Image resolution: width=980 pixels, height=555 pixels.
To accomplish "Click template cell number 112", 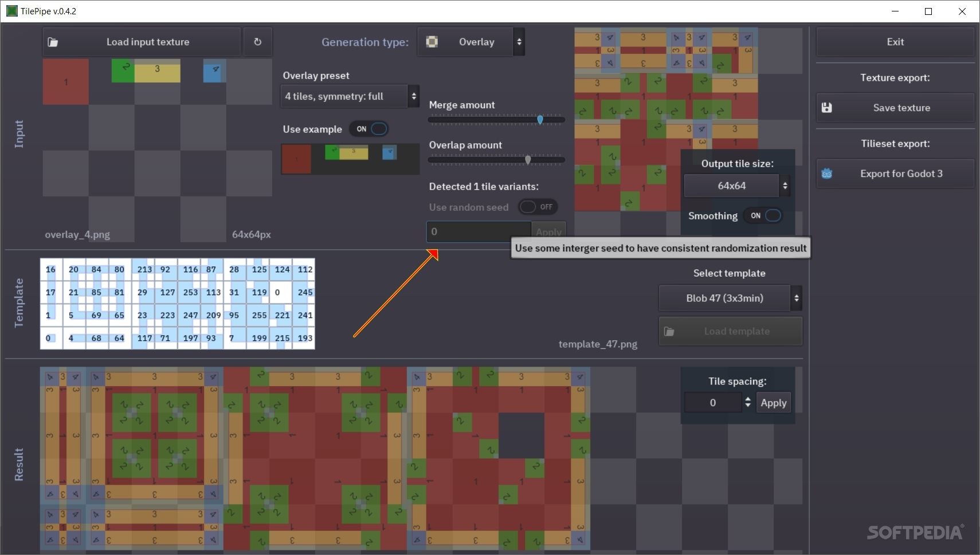I will pos(305,269).
